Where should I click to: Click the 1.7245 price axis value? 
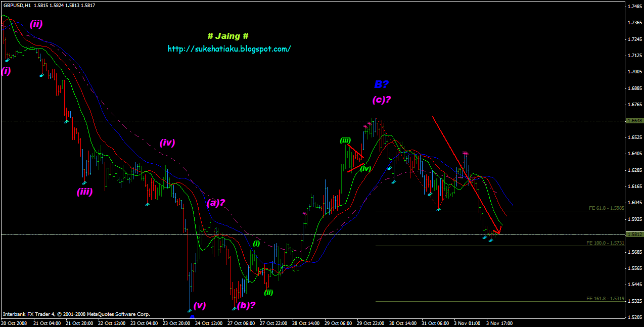click(634, 39)
